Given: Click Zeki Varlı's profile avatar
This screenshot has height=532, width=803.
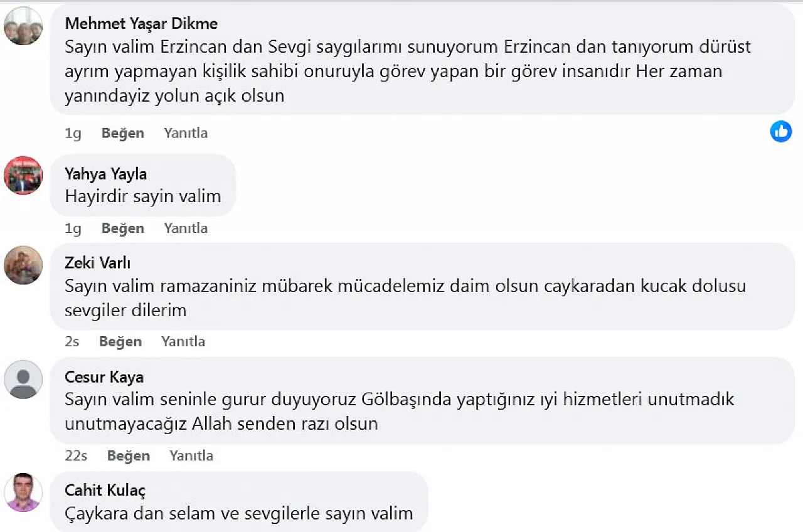Looking at the screenshot, I should pos(23,265).
